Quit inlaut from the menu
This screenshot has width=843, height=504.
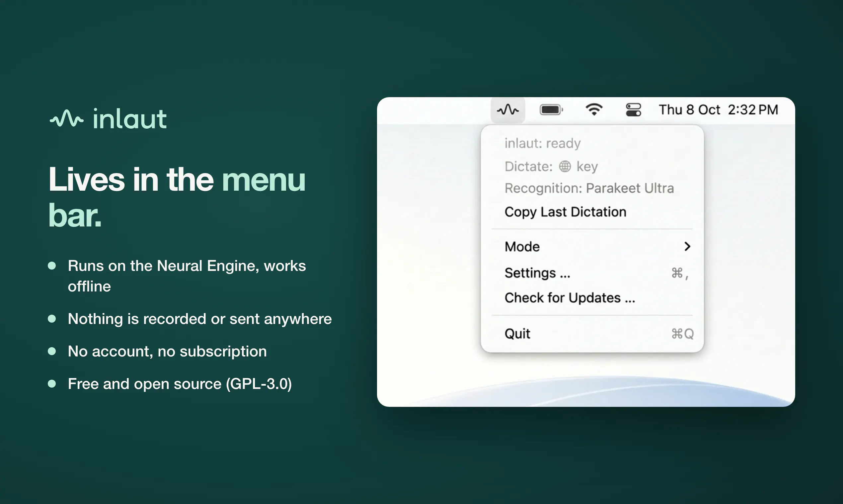pos(592,334)
